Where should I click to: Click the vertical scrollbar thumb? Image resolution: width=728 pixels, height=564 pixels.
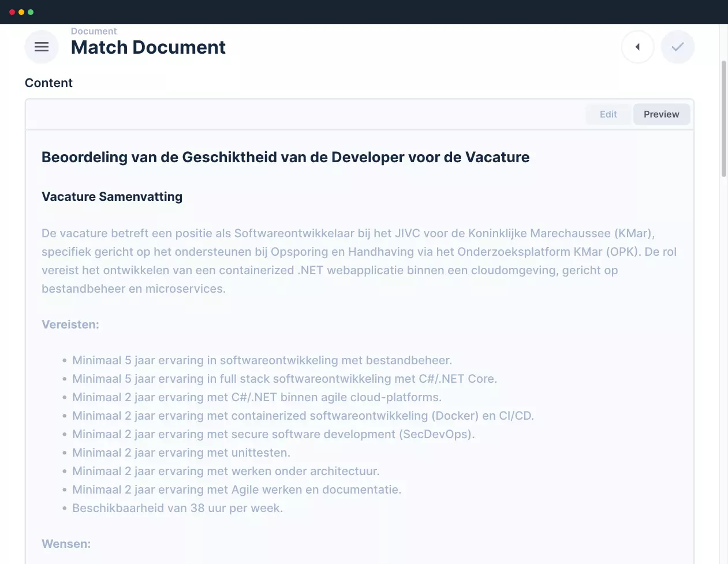point(724,118)
